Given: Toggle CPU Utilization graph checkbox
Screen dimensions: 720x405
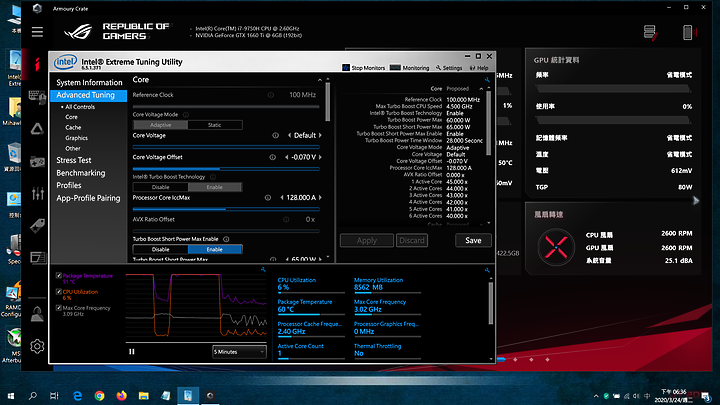Looking at the screenshot, I should pyautogui.click(x=59, y=292).
